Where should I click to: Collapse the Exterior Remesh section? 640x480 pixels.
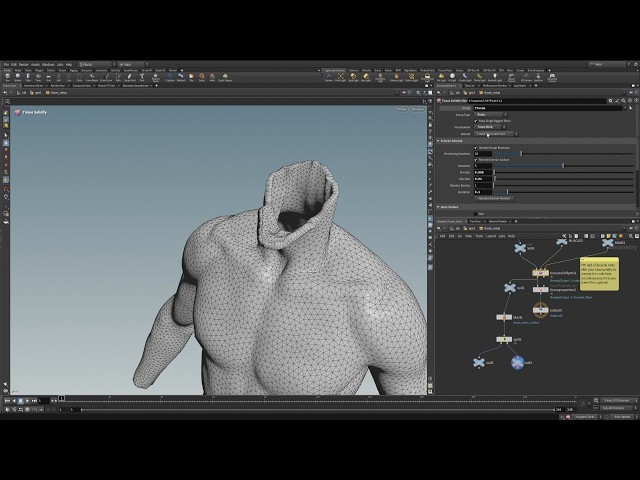click(439, 141)
